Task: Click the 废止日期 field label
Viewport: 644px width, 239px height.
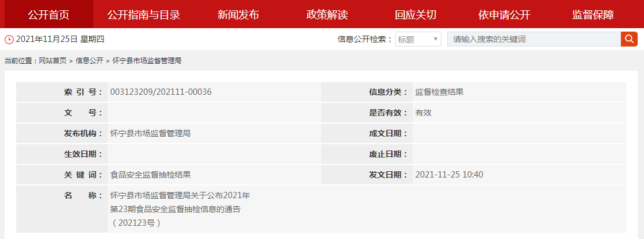Action: point(388,154)
